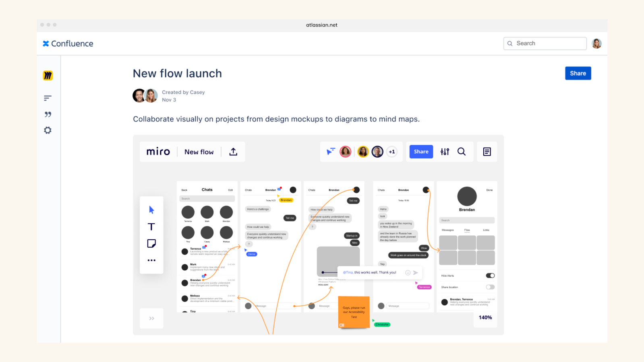Screen dimensions: 644x362
Task: Click the Christofer cursor label
Action: (x=382, y=324)
